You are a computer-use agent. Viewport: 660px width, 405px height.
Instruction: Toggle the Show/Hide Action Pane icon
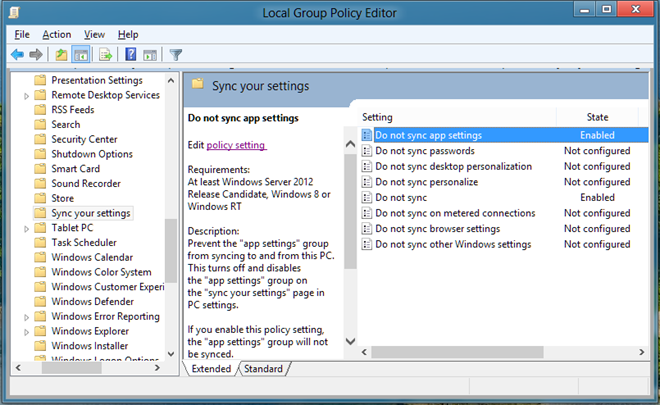click(150, 54)
